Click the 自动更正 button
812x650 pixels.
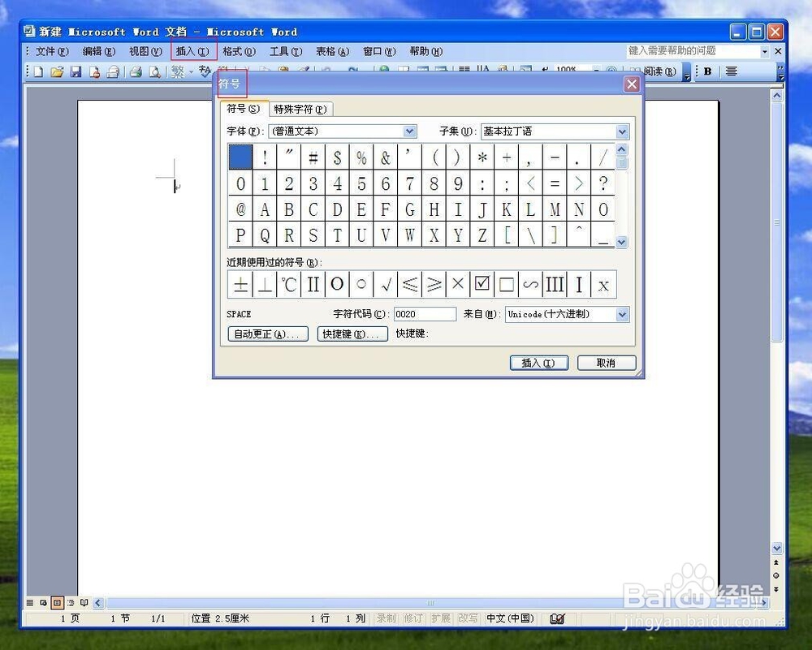coord(268,334)
